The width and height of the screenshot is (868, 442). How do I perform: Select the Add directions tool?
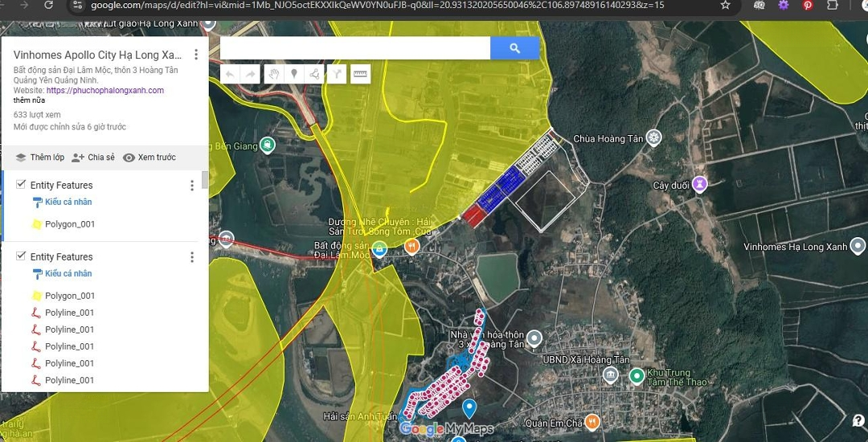[x=337, y=74]
